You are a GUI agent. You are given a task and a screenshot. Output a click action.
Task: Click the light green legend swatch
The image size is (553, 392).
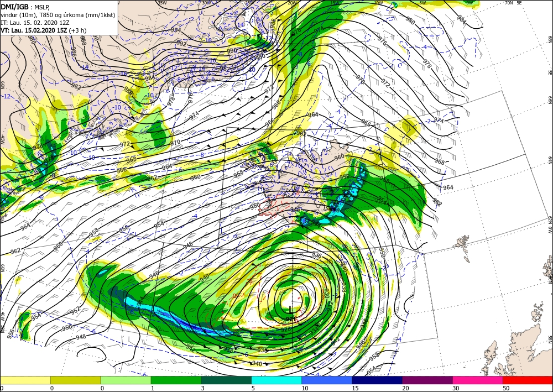[x=126, y=380]
